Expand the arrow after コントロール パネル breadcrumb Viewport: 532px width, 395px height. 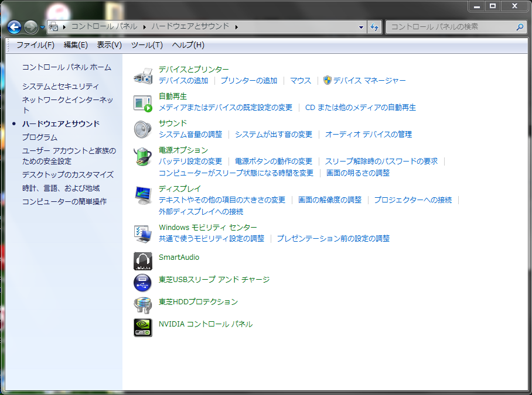[145, 27]
